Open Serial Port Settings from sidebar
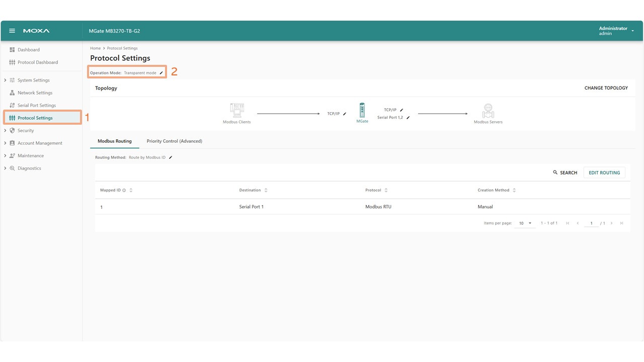 point(36,105)
